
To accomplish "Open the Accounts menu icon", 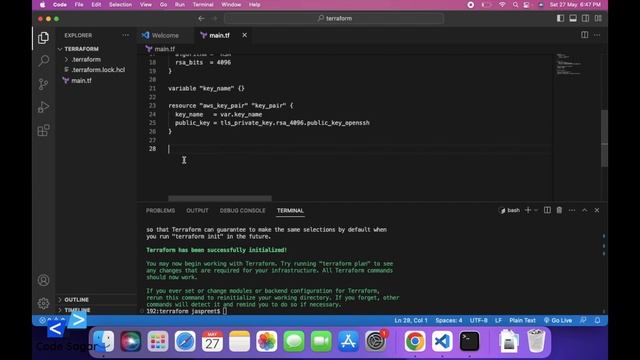I will (x=43, y=280).
